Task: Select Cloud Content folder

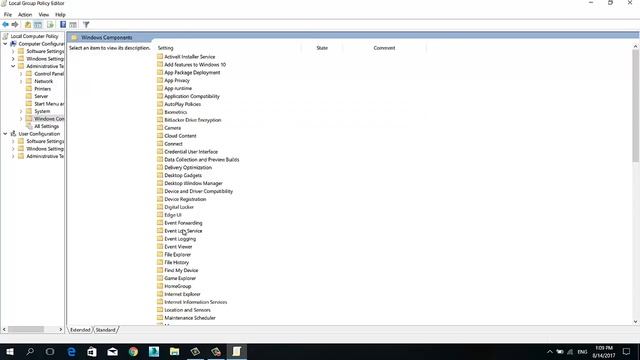Action: coord(180,136)
